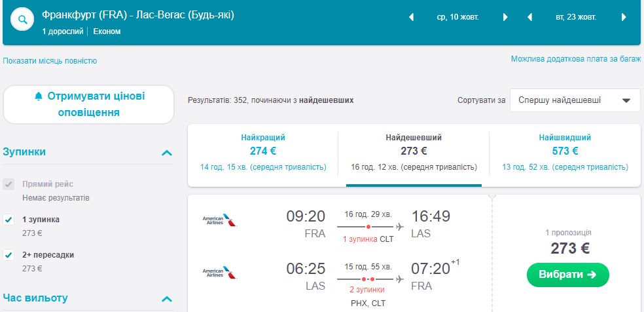Viewport: 644px width, 312px height.
Task: Open 'Показати місяць повністю' link
Action: click(x=50, y=61)
